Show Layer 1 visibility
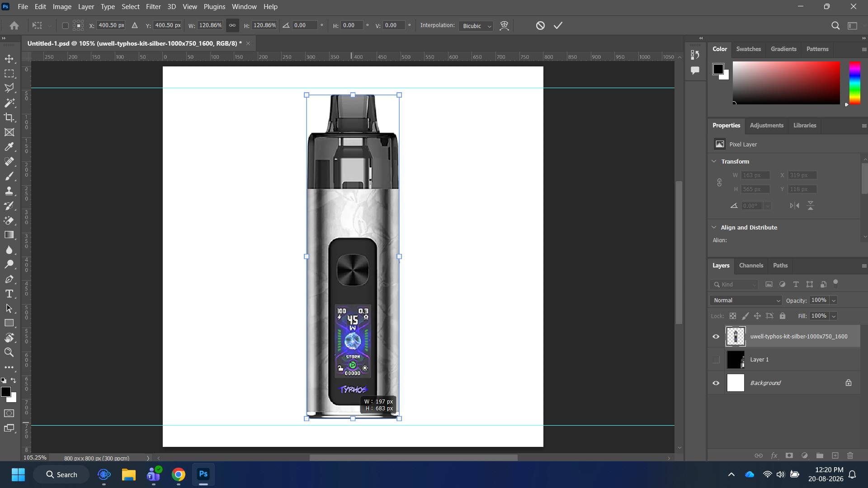Image resolution: width=868 pixels, height=488 pixels. point(716,360)
